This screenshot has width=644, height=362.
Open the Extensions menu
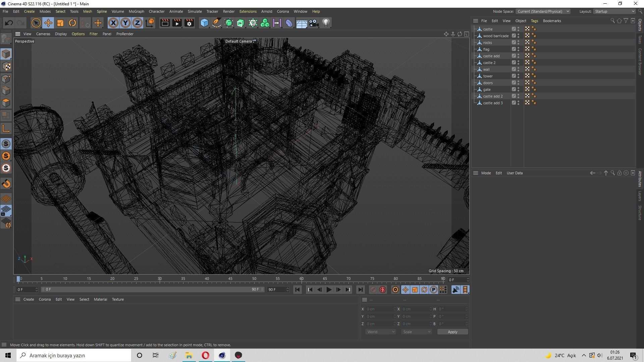click(248, 11)
